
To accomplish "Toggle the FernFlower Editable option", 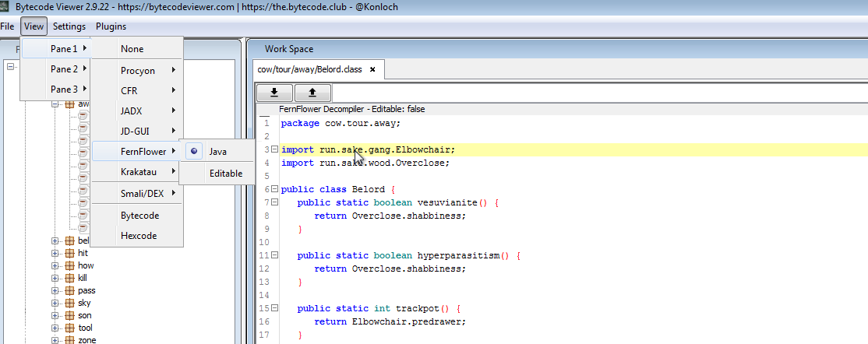I will click(x=217, y=173).
